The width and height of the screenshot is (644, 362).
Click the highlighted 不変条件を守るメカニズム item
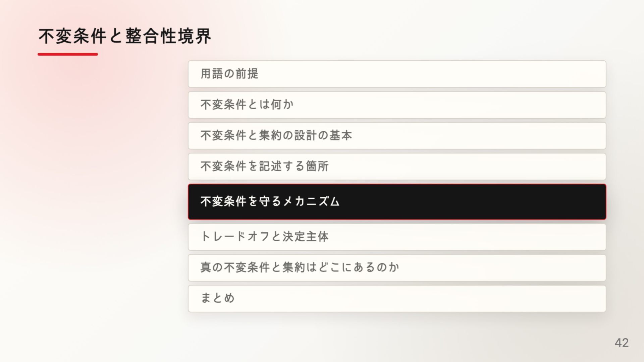[397, 202]
